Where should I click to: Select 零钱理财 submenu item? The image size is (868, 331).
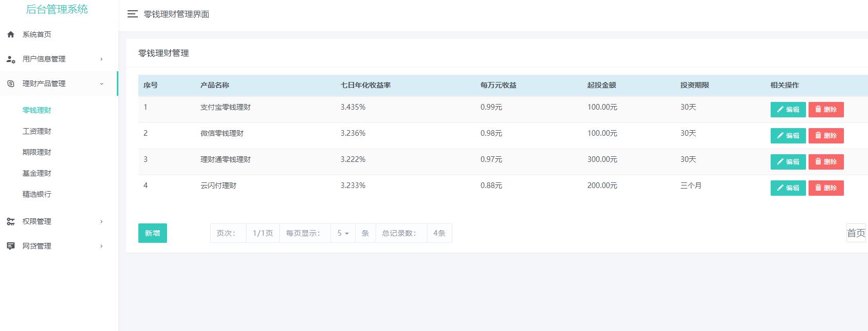click(x=37, y=110)
